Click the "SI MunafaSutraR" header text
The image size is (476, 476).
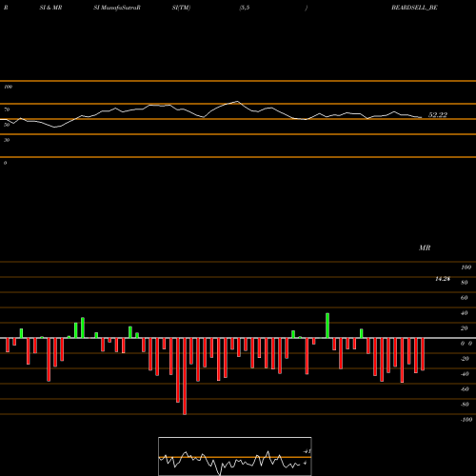tap(117, 8)
